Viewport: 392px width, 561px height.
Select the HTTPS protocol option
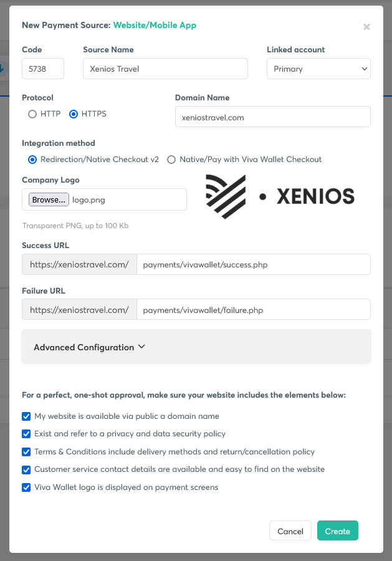74,114
